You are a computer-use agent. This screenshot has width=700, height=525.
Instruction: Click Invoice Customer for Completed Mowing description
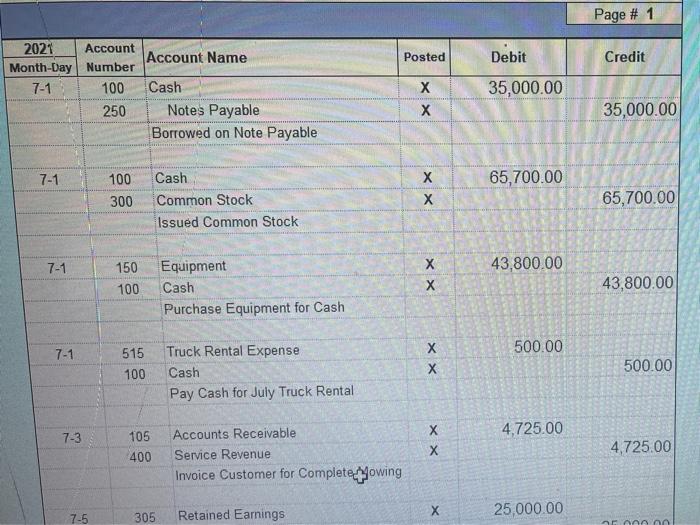288,474
